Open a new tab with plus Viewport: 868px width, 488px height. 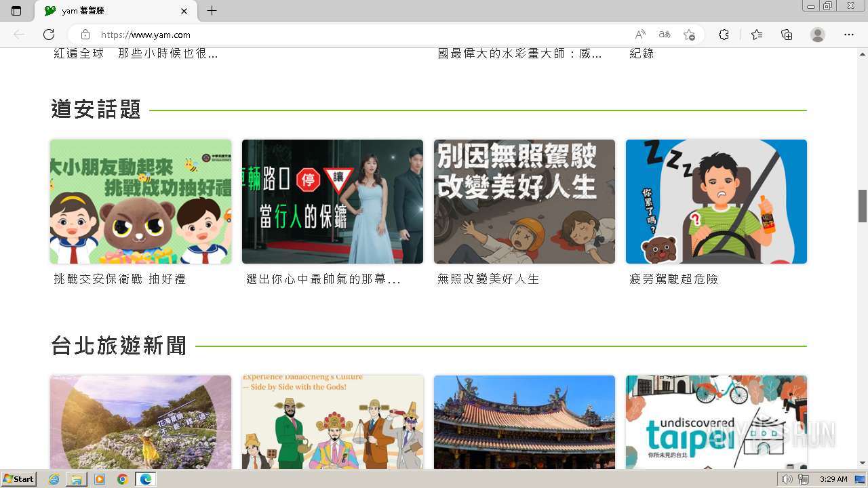click(x=212, y=11)
